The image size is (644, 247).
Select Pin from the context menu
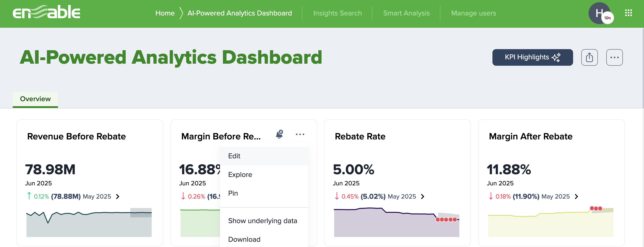[232, 193]
